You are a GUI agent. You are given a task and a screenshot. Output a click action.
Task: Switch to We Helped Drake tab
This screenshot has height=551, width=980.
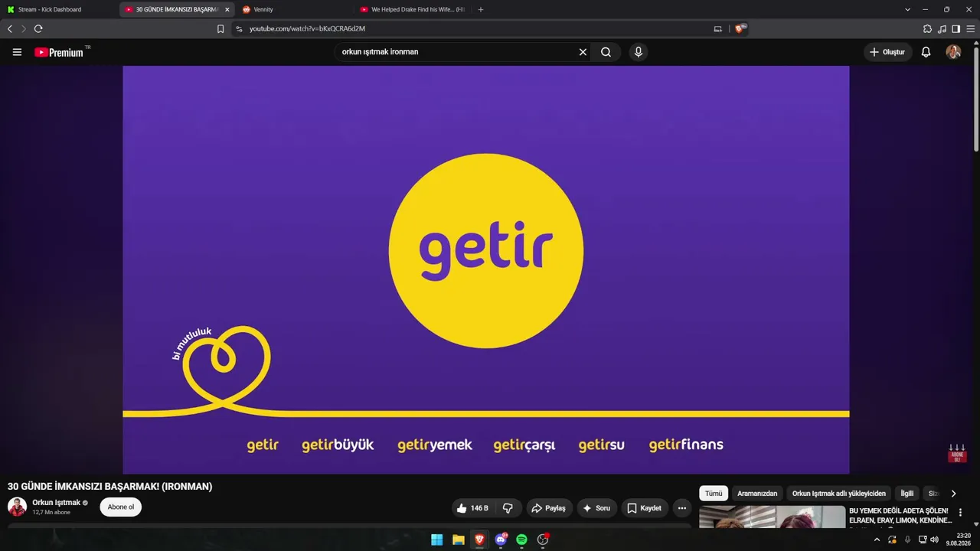tap(412, 9)
